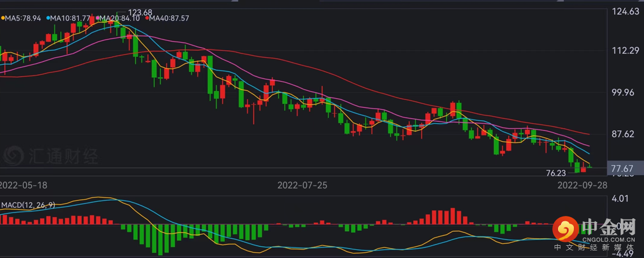The image size is (644, 258).
Task: Click the MA20:84.10 indicator label
Action: point(120,18)
